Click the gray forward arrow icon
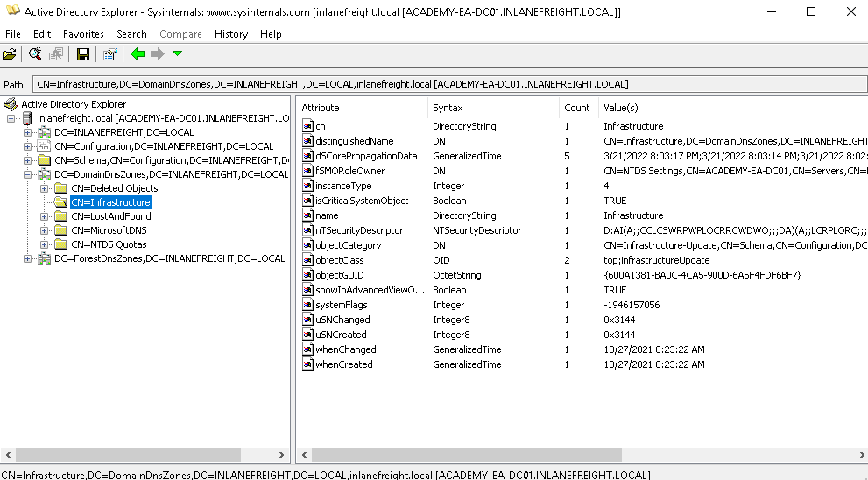 point(157,53)
